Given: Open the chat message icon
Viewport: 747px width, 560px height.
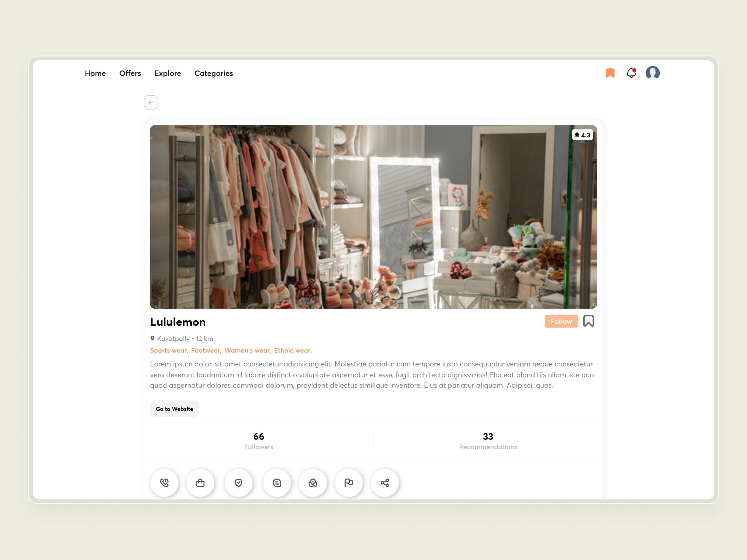Looking at the screenshot, I should (277, 483).
